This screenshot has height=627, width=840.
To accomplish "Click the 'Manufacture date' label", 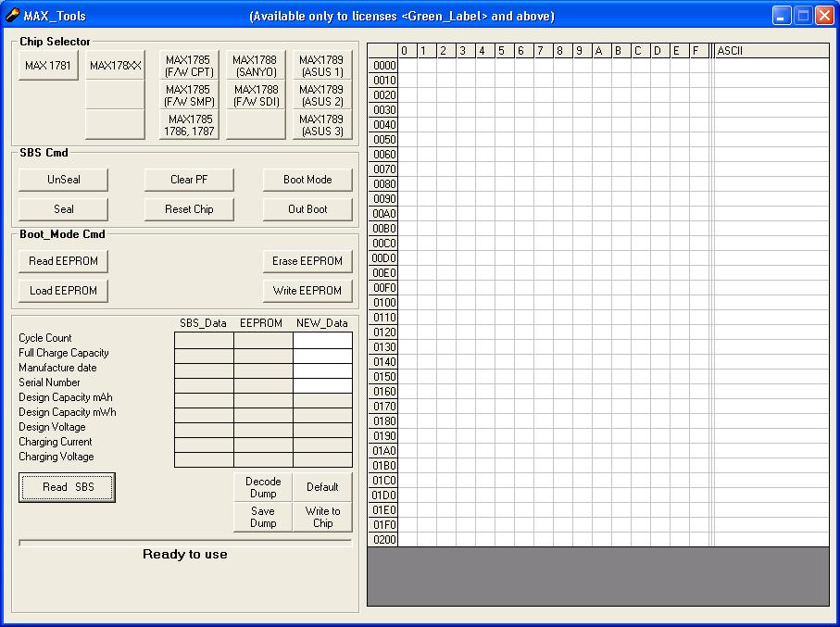I will 57,368.
